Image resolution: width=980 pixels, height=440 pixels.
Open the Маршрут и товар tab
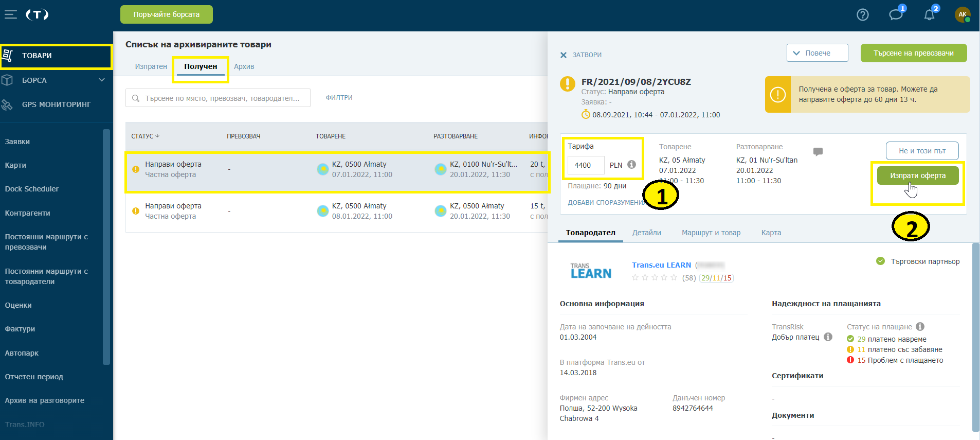[711, 233]
